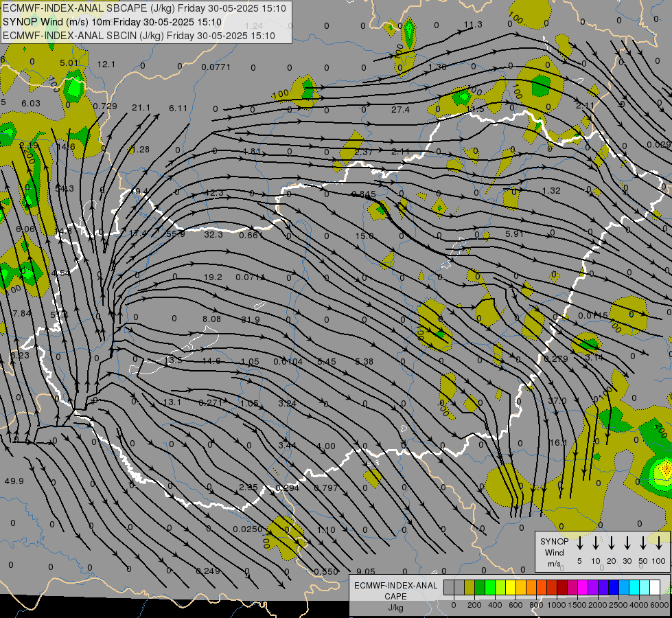Click the 5.45 value on the map
This screenshot has height=618, width=672.
pos(327,362)
